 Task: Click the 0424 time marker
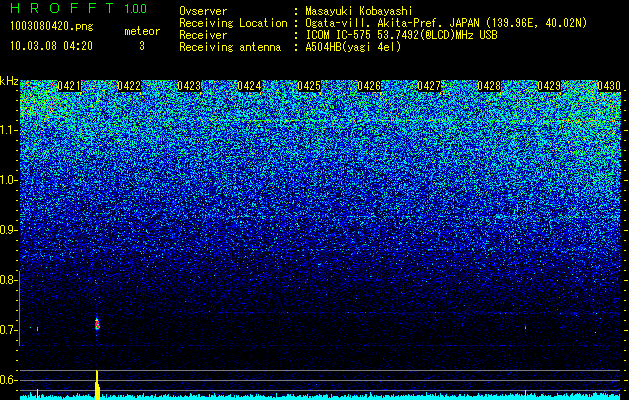249,86
